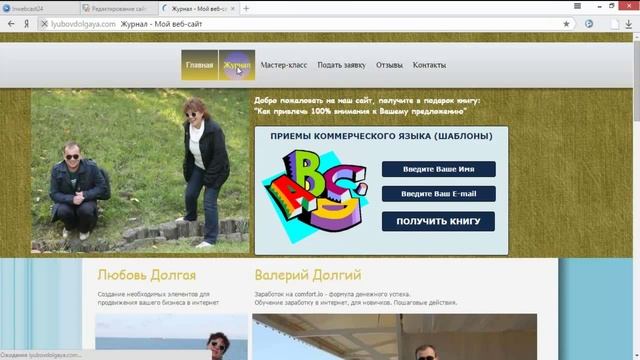Click the ПРИЕМЫ КОММЕРЧЕСКОГО ЯЗЫКА (ШАБЛОНЫ) title

pyautogui.click(x=381, y=136)
